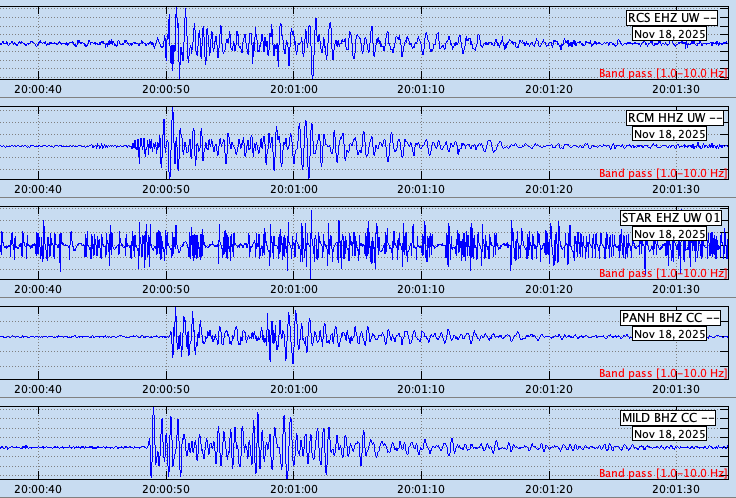
Task: Click the Band pass filter text in RCM panel
Action: 663,173
